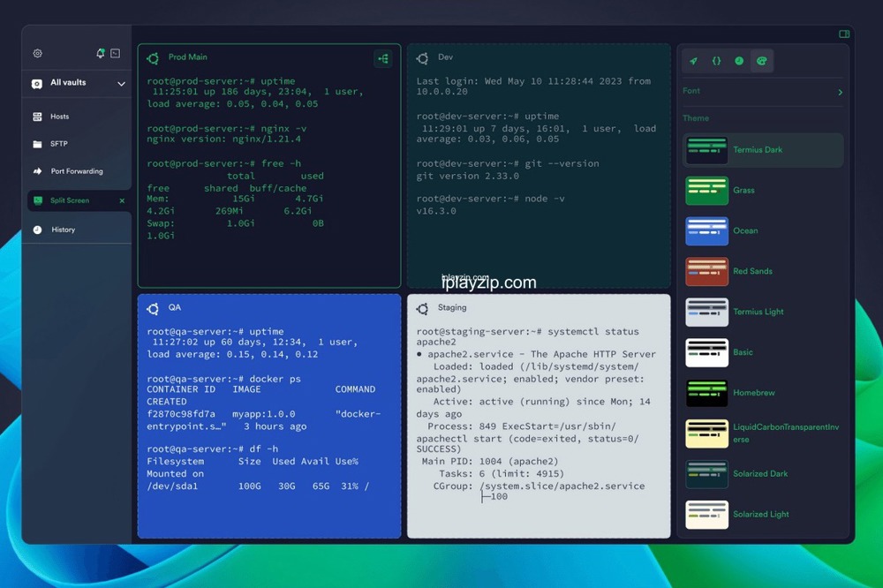
Task: Toggle the right side panel icon
Action: pos(844,34)
